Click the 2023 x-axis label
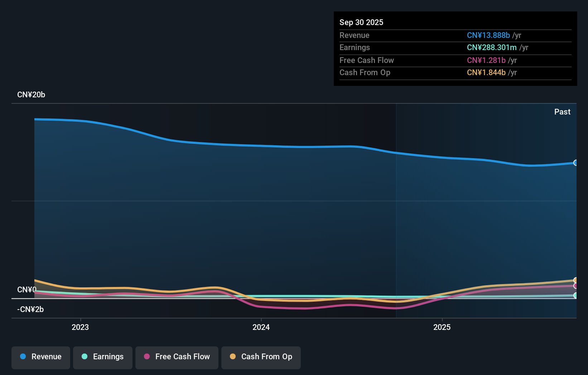Screen dimensions: 588x375 80,327
